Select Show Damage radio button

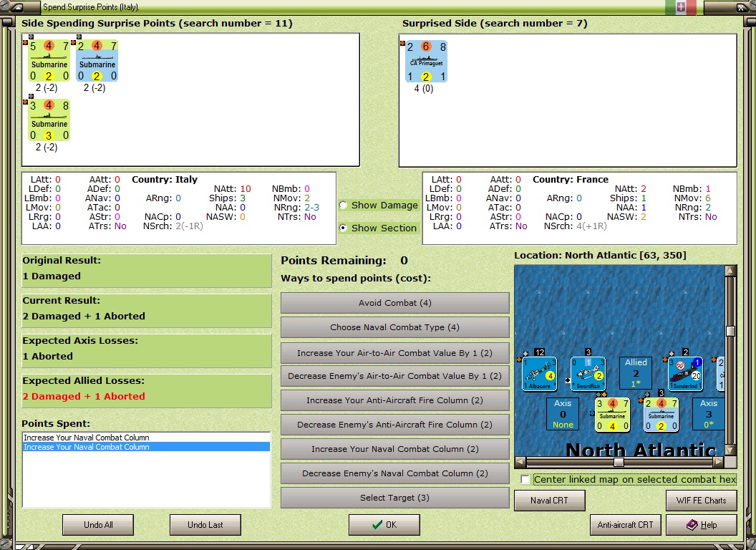(344, 205)
